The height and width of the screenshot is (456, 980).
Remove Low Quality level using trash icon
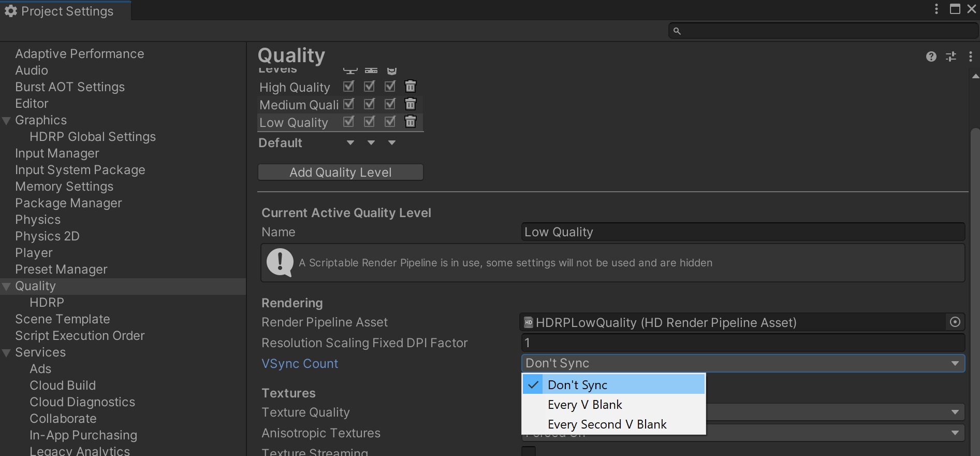(410, 122)
